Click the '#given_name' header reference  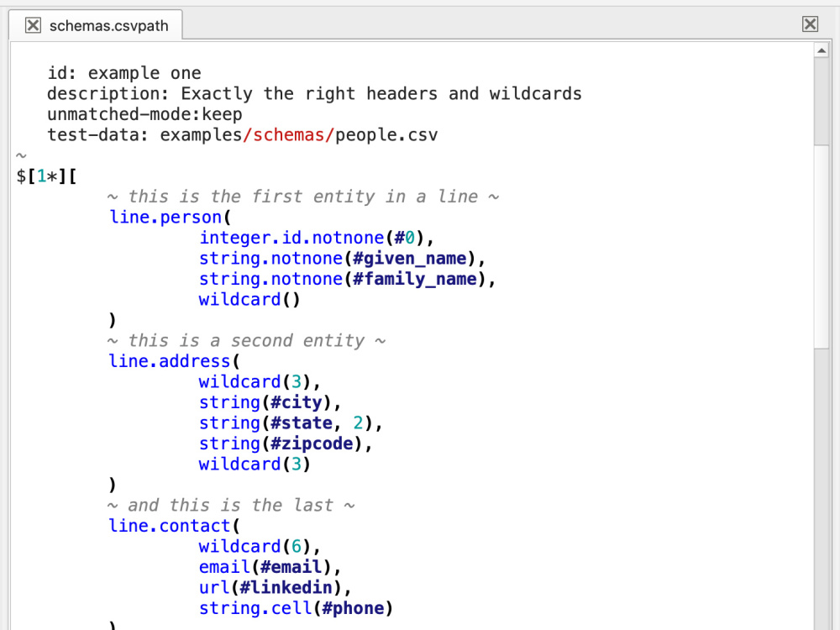click(409, 258)
